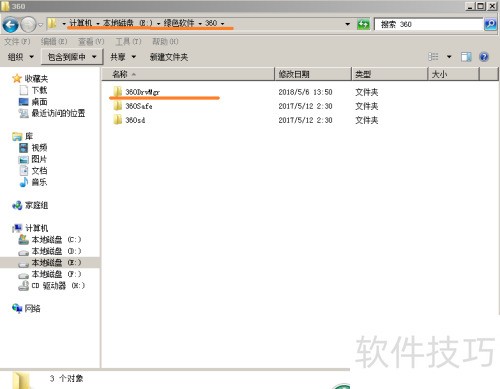Open address bar history dropdown
This screenshot has height=389, width=500.
tap(348, 24)
